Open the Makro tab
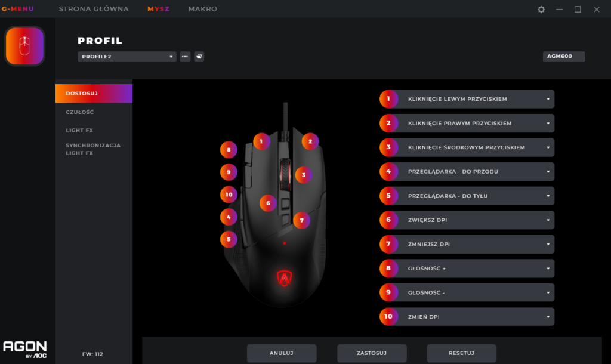The image size is (611, 364). [203, 9]
